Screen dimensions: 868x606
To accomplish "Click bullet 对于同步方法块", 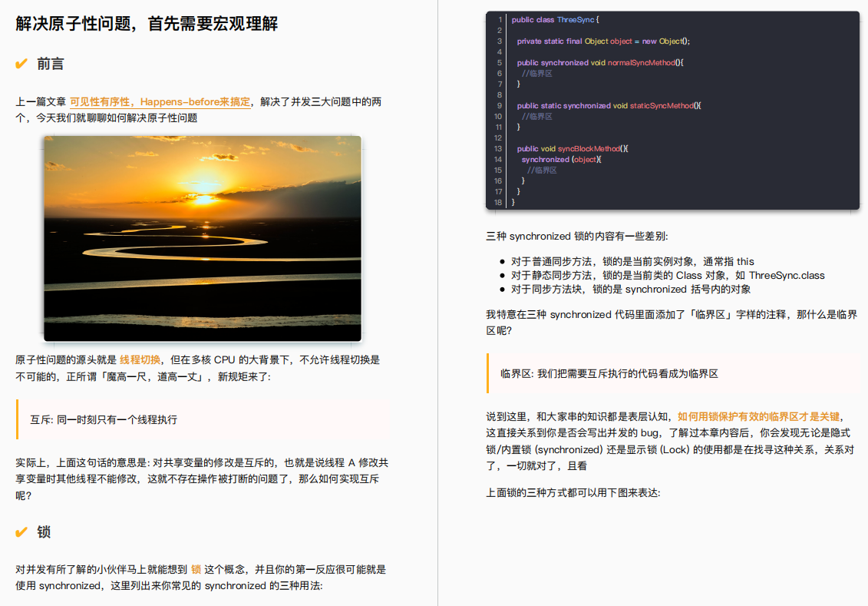I will 631,289.
